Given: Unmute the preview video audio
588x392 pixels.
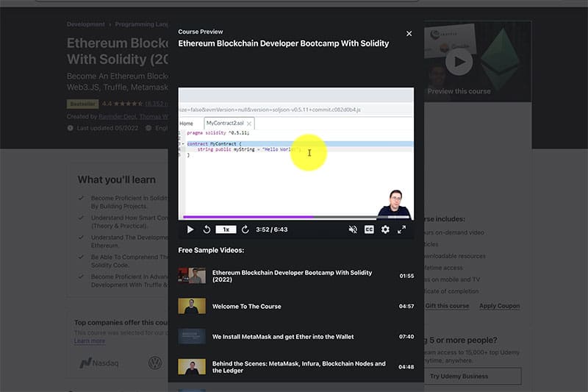Looking at the screenshot, I should tap(353, 229).
